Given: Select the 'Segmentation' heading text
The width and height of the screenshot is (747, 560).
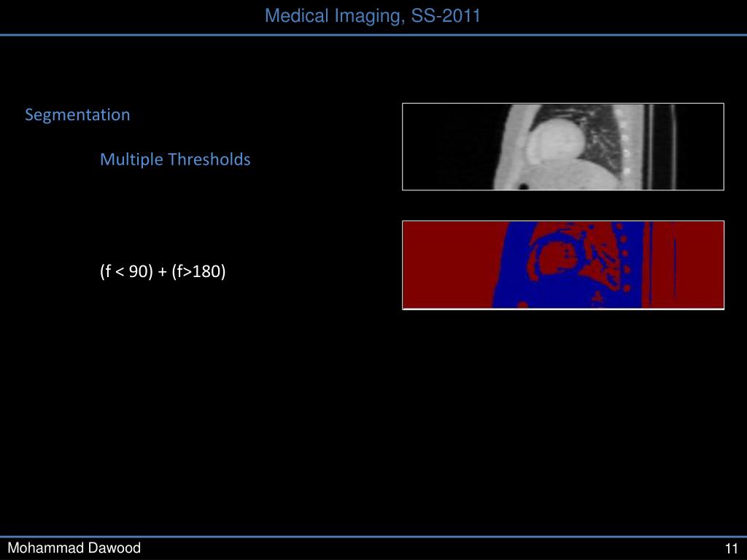Looking at the screenshot, I should click(77, 115).
